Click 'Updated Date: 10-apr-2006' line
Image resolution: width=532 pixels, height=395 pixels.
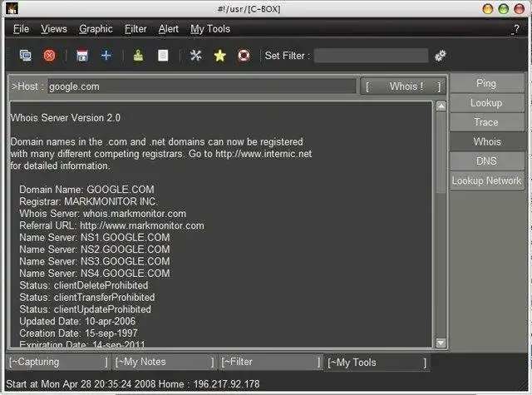[x=77, y=321]
